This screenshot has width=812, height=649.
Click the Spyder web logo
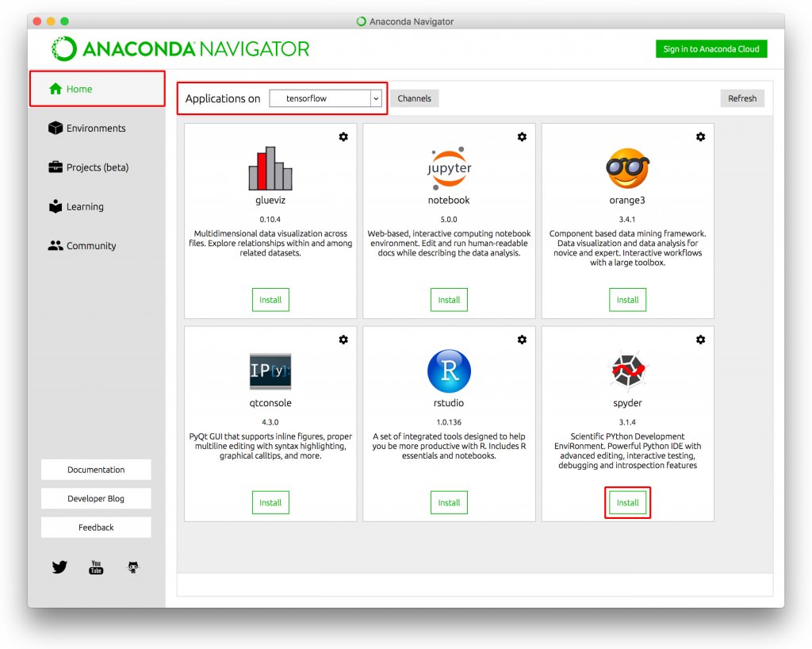[628, 371]
